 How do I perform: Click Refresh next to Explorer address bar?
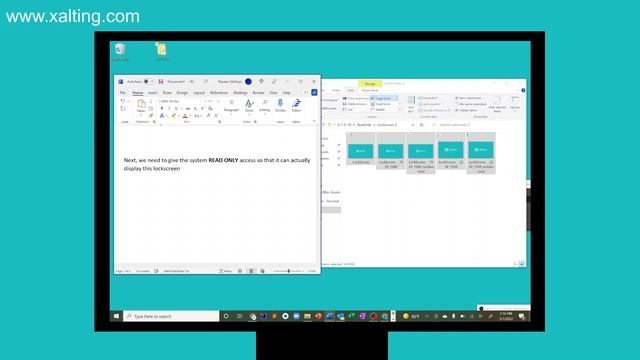422,125
